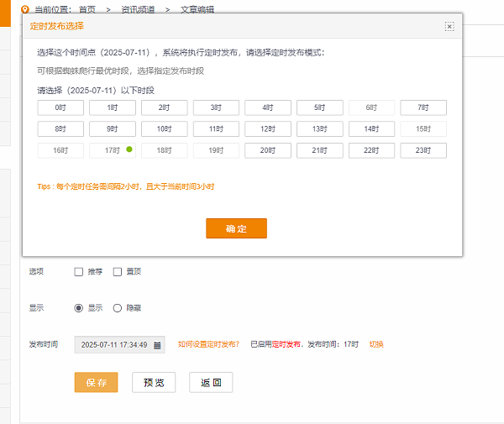Screen dimensions: 504x424
Task: Open the calendar icon in 发布时间 field
Action: [x=157, y=345]
